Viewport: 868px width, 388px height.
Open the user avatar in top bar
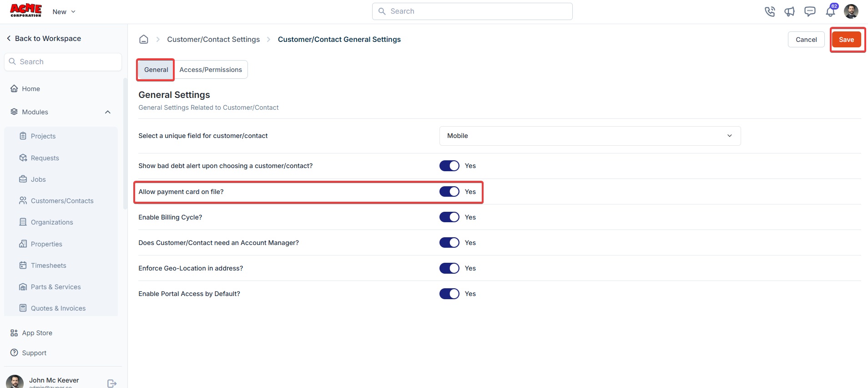[851, 11]
